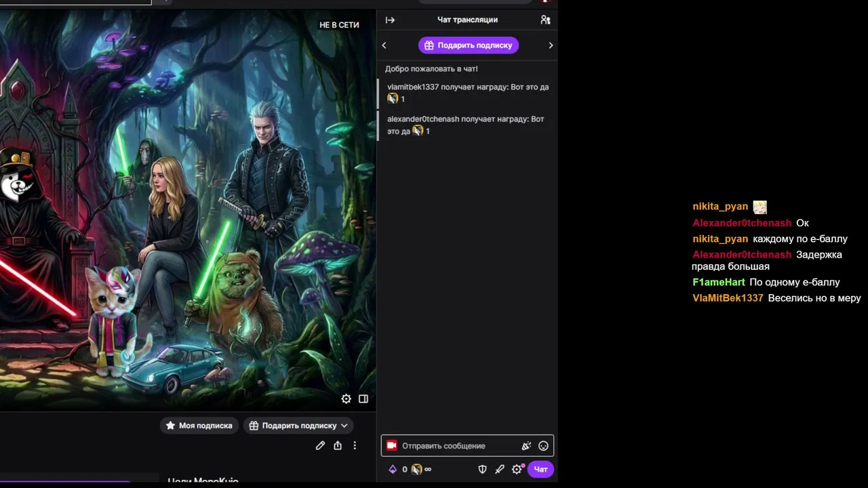Open the chat community users list
Image resolution: width=868 pixels, height=488 pixels.
coord(545,20)
